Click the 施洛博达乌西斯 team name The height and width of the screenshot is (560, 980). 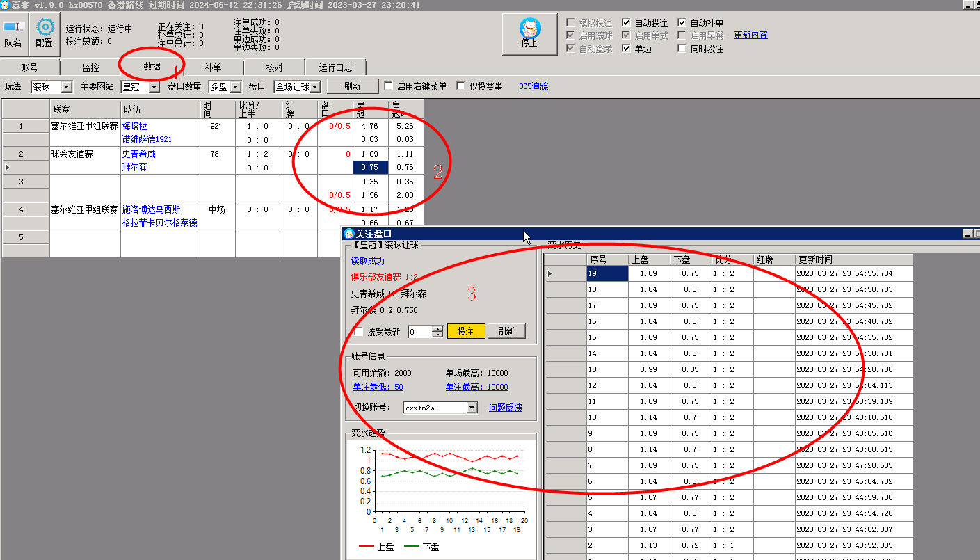pos(152,209)
